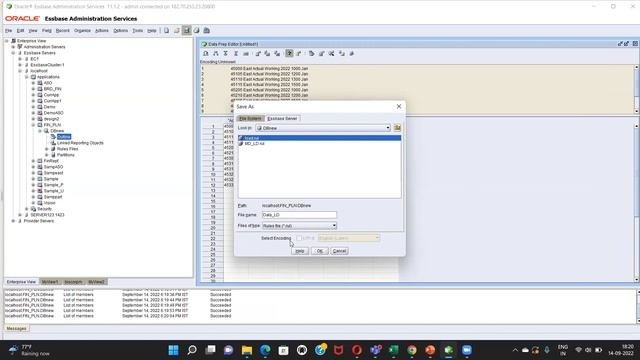640x360 pixels.
Task: Click Help in Save As dialog
Action: coord(300,251)
